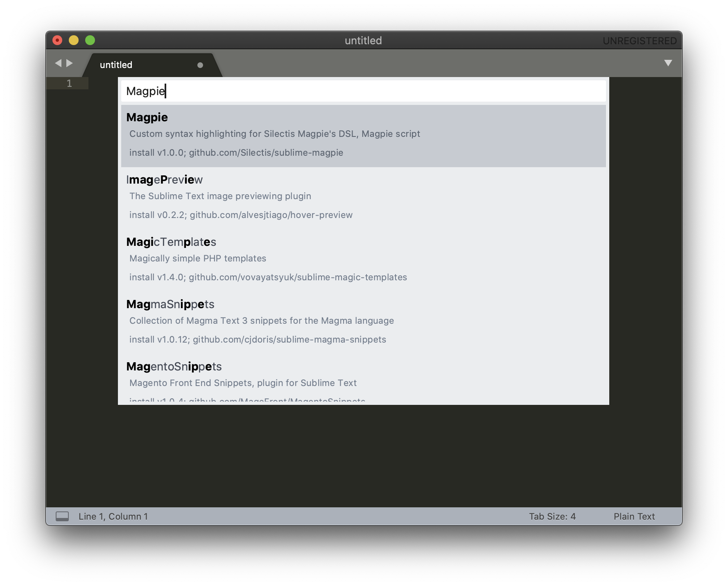The height and width of the screenshot is (586, 728).
Task: Click 'Collection of Magma Text 3 snippets' description
Action: pyautogui.click(x=262, y=321)
